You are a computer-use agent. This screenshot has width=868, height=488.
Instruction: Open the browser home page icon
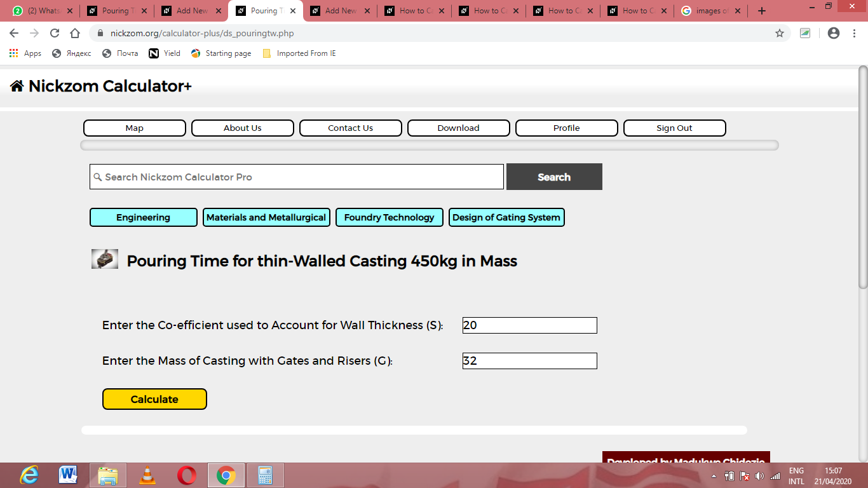tap(75, 33)
